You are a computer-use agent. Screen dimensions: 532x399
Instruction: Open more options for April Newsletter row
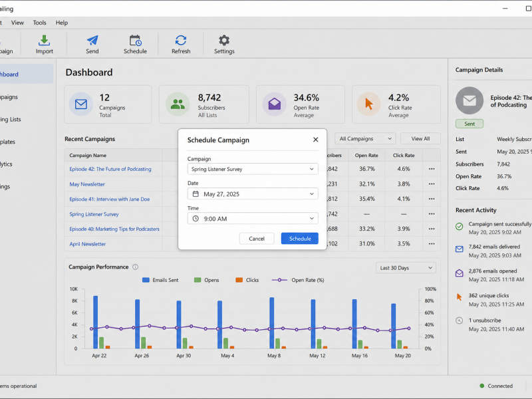[432, 243]
